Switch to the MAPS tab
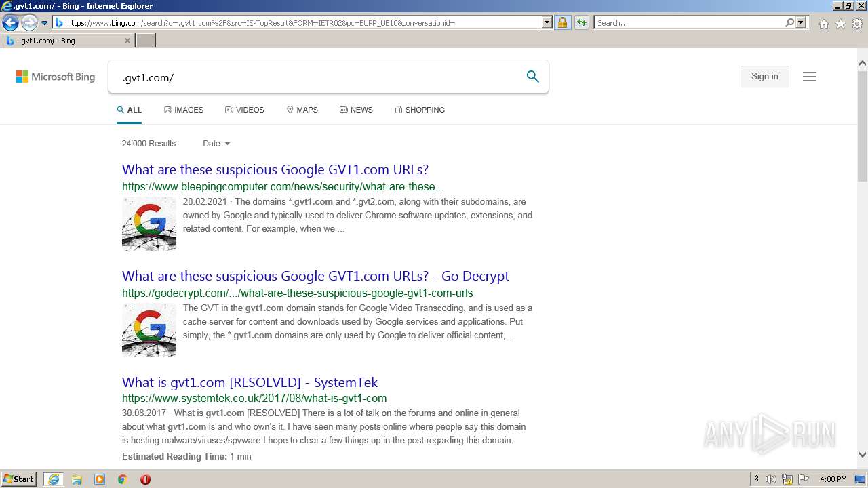Image resolution: width=868 pixels, height=488 pixels. point(302,110)
